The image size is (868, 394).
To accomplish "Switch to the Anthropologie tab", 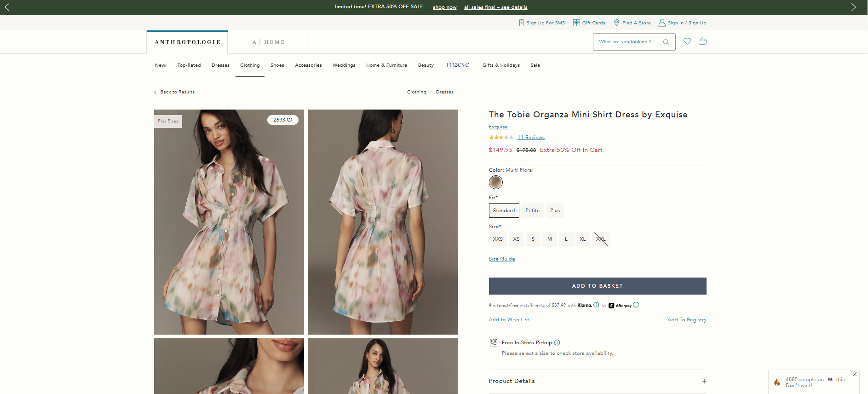I will (x=187, y=42).
